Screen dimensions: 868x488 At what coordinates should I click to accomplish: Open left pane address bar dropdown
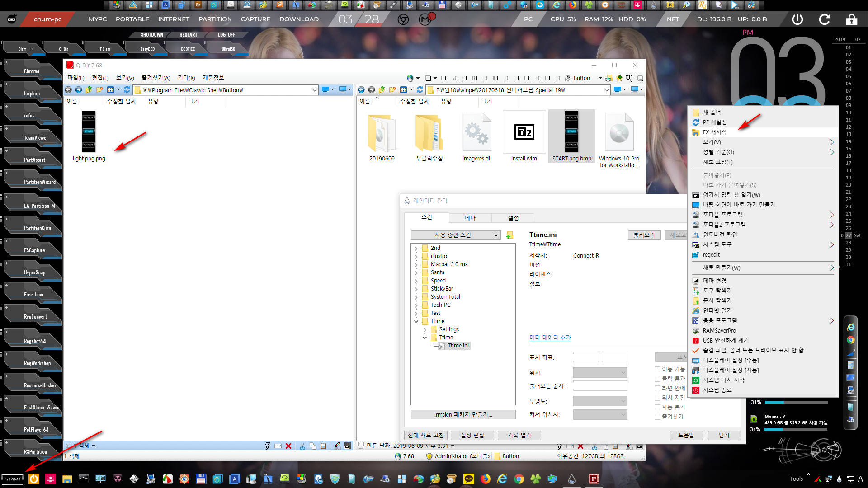pos(315,90)
